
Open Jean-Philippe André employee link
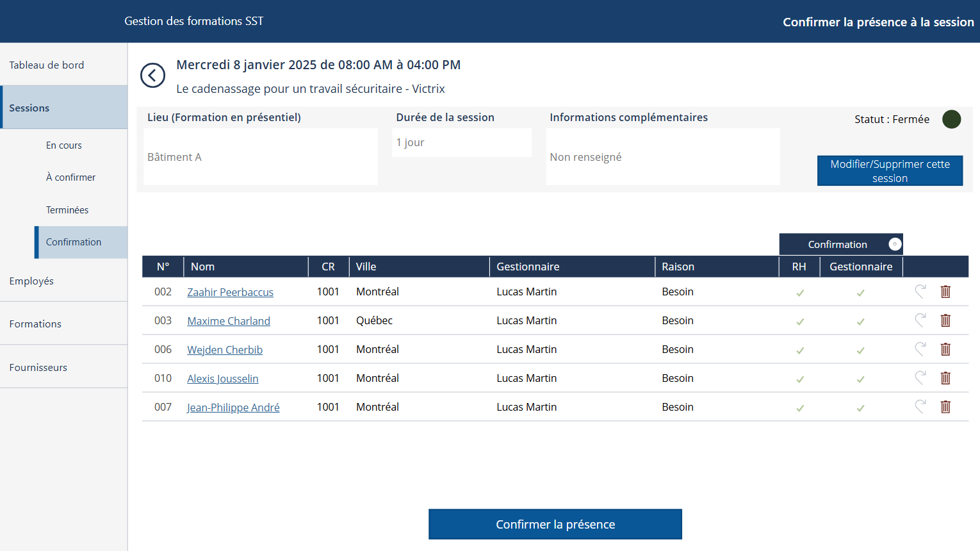(233, 407)
